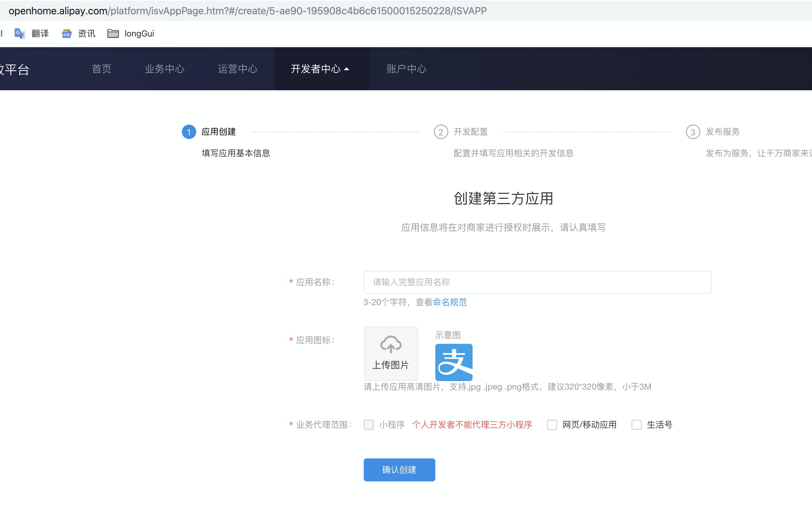Check the 生活号 checkbox
The width and height of the screenshot is (812, 510).
point(636,425)
